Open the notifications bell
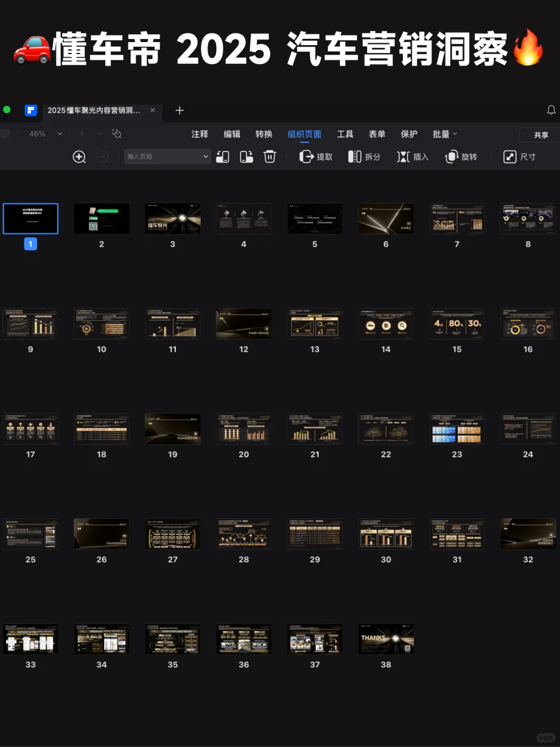 pos(551,110)
